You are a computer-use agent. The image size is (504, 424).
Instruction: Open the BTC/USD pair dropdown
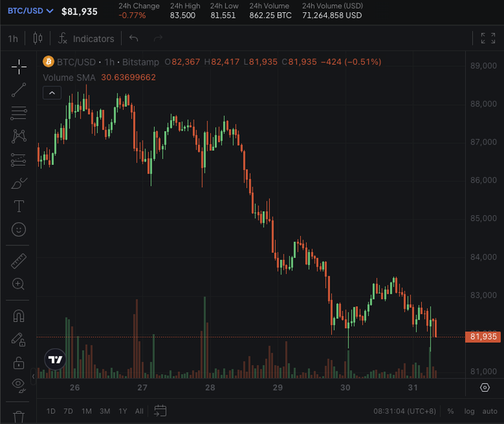pyautogui.click(x=30, y=11)
